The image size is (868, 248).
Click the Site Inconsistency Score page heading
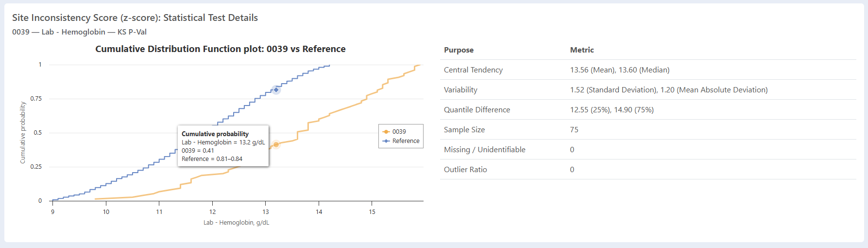click(x=135, y=18)
